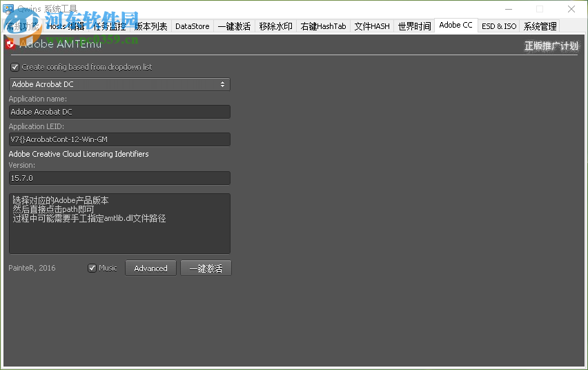Switch to the 一键激活 tab
Image resolution: width=588 pixels, height=370 pixels.
[x=235, y=26]
